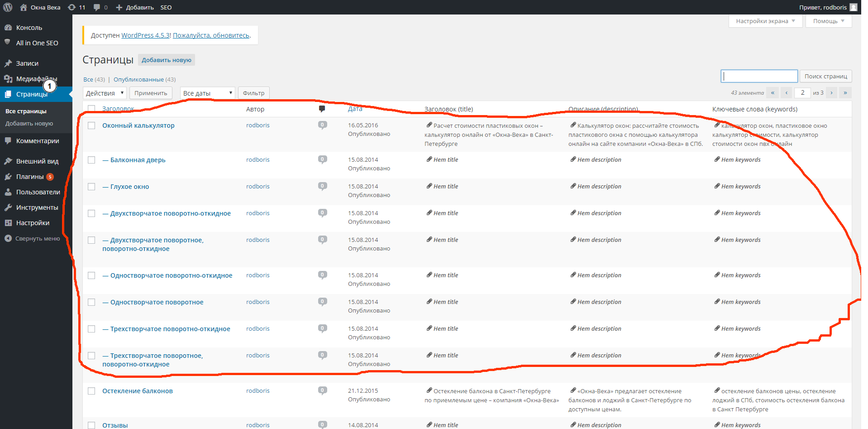Click the page search input field
868x429 pixels.
tap(759, 76)
